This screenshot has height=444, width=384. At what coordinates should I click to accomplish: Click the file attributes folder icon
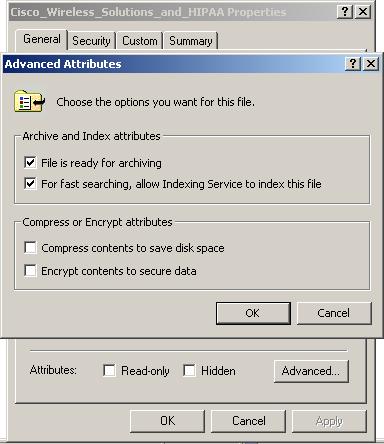click(x=30, y=101)
